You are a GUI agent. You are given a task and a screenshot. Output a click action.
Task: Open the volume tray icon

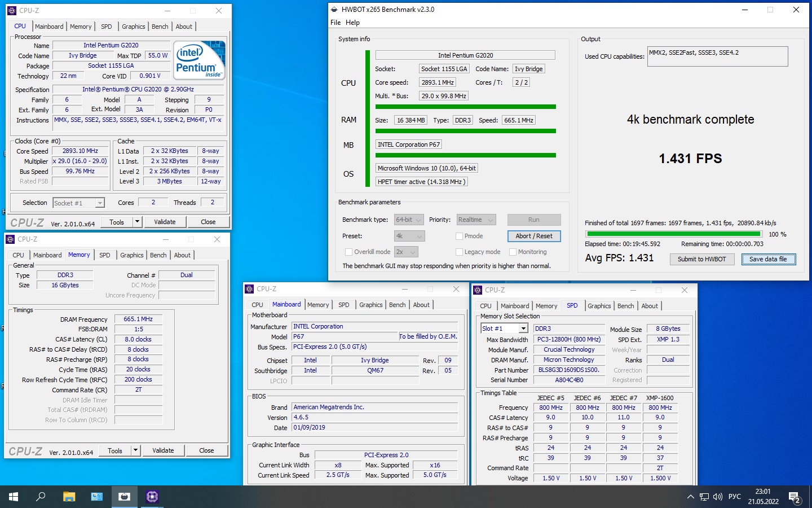click(x=718, y=497)
